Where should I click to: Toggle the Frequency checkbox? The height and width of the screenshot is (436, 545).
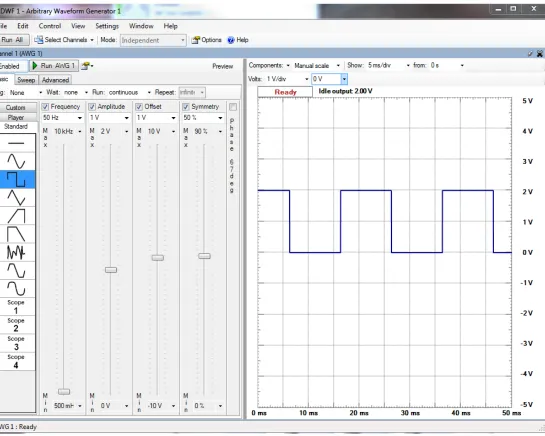pos(45,106)
